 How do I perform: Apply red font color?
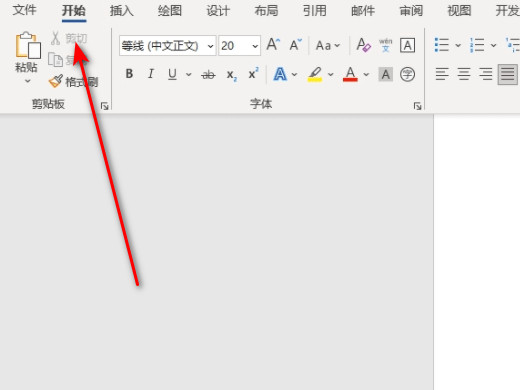click(350, 74)
